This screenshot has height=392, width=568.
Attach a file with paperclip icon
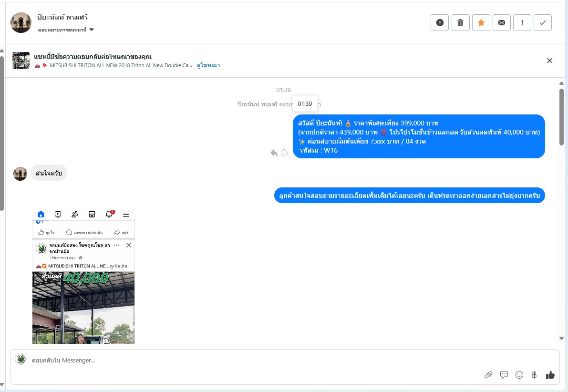[488, 375]
